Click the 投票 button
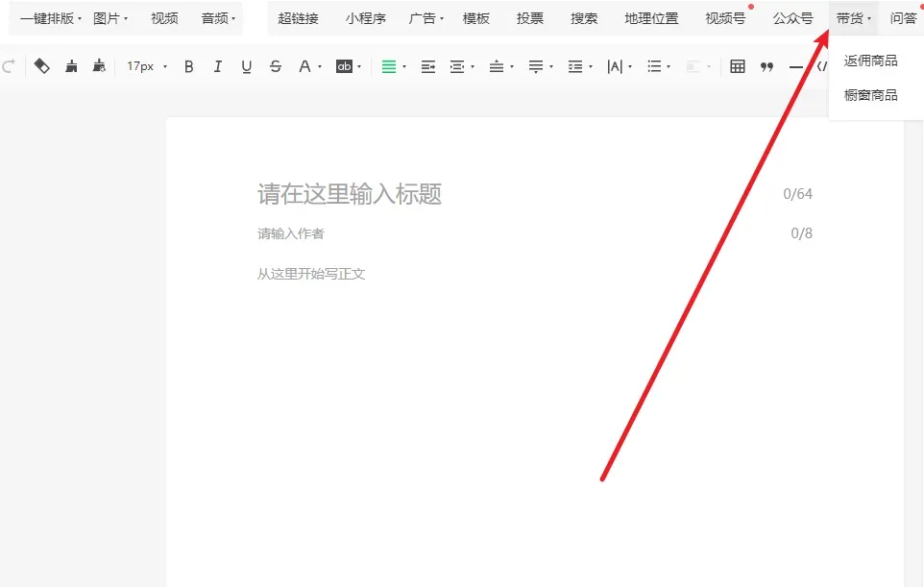Viewport: 924px width, 587px height. coord(530,19)
